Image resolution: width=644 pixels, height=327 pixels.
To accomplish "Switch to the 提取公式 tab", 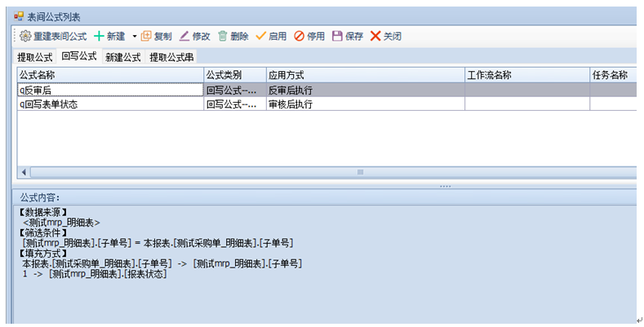I will click(35, 58).
